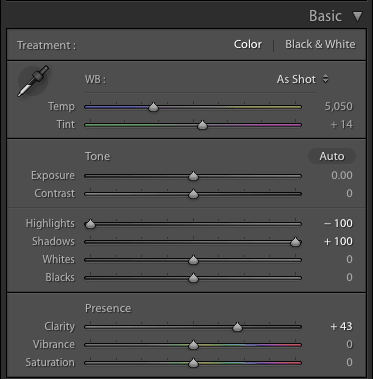Image resolution: width=373 pixels, height=379 pixels.
Task: Click the Treatment : label
Action: [x=46, y=45]
